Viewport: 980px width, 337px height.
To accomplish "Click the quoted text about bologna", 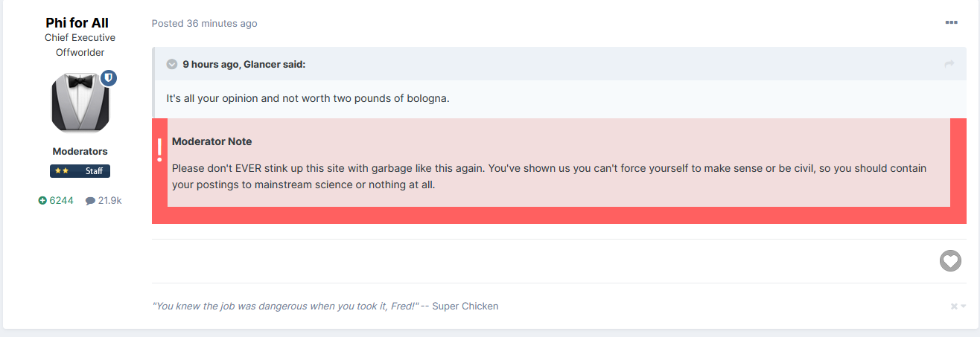I will [308, 99].
